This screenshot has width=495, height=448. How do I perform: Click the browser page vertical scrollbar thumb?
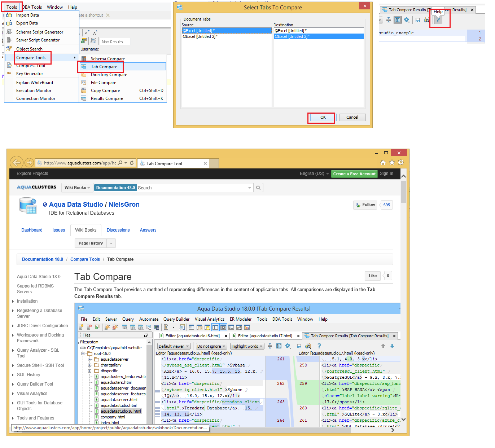pos(403,192)
